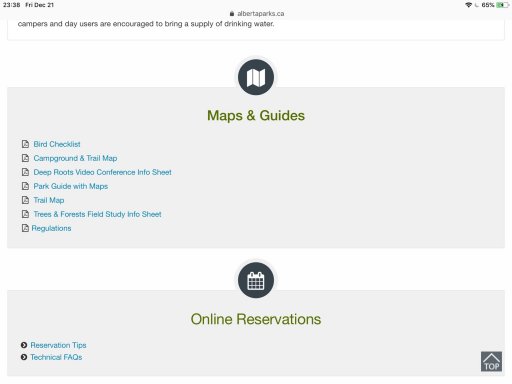Click the Online Reservations heading

coord(256,319)
